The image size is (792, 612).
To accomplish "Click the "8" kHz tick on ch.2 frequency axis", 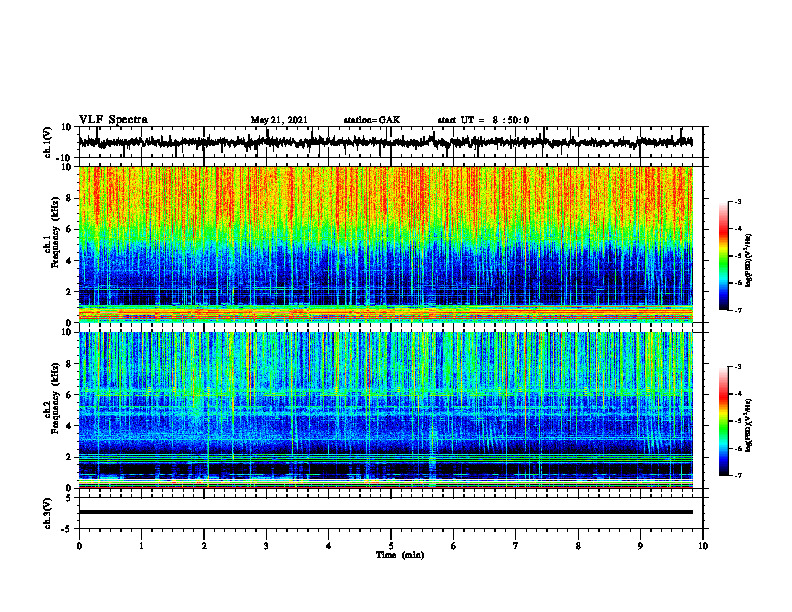I will click(x=70, y=364).
